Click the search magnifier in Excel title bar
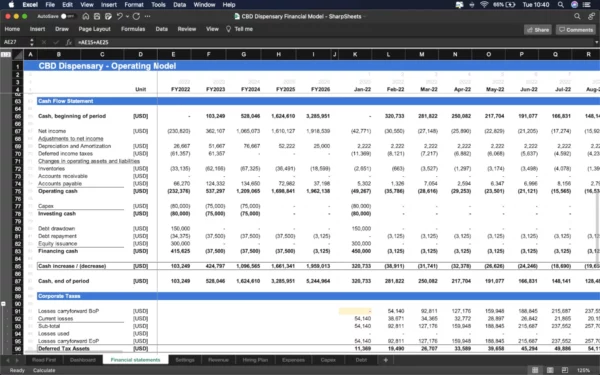Screen dimensions: 600x375 click(x=577, y=16)
